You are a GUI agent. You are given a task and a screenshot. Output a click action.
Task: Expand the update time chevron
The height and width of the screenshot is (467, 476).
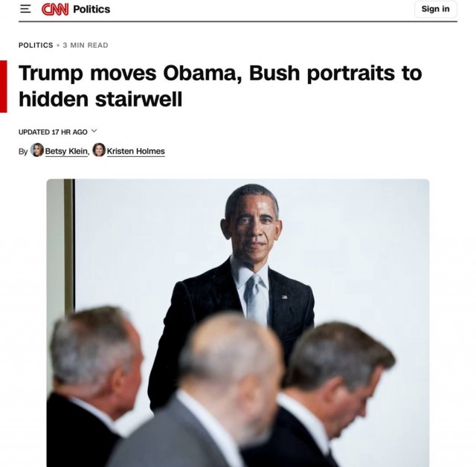[94, 131]
